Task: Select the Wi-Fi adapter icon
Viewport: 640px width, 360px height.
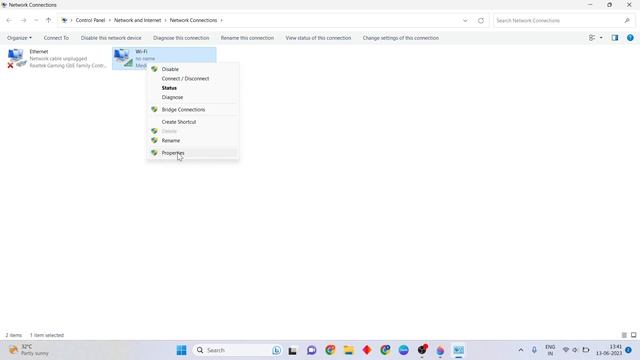Action: pyautogui.click(x=123, y=58)
